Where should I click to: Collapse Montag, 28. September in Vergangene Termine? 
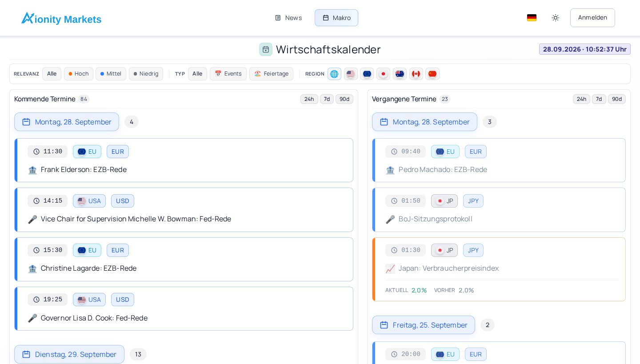[x=424, y=122]
